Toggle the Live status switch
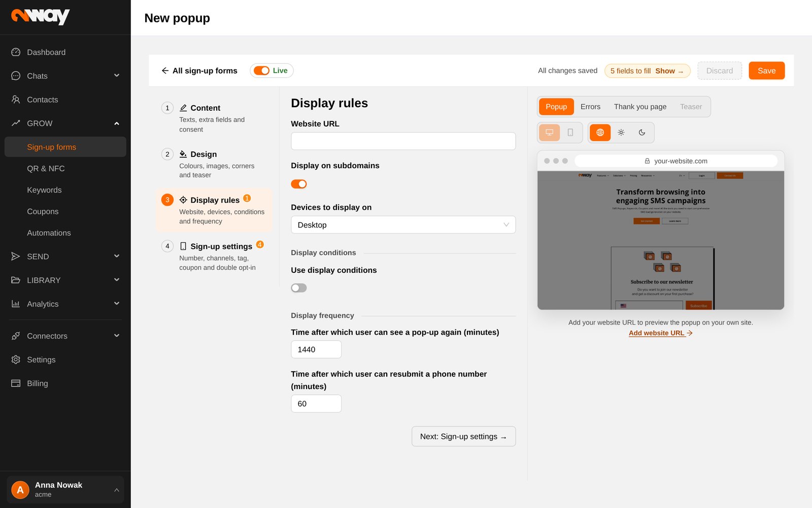Screen dimensions: 812x508 tap(261, 71)
